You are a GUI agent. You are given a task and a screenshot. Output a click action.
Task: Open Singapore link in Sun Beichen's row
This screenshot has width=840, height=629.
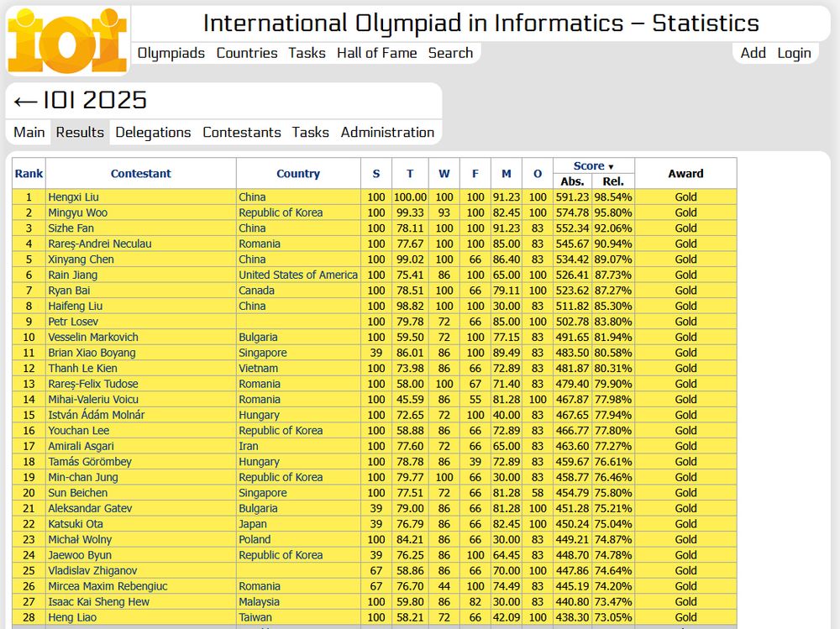tap(262, 493)
